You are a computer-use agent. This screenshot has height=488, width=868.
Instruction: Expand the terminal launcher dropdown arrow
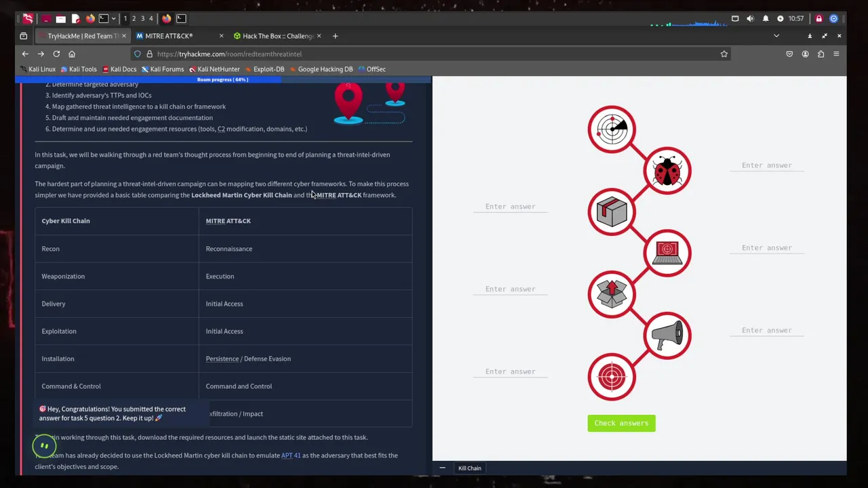pos(113,18)
